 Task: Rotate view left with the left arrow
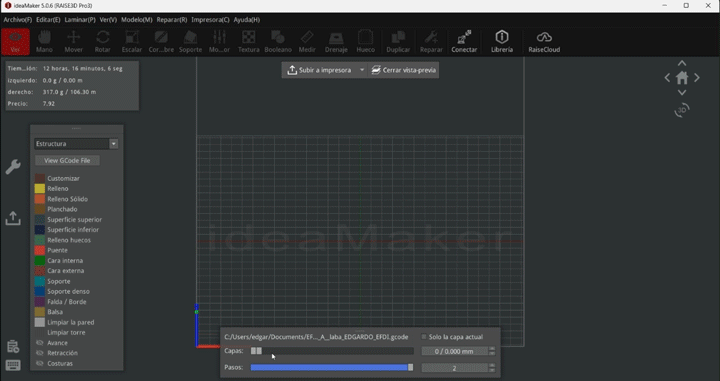667,78
